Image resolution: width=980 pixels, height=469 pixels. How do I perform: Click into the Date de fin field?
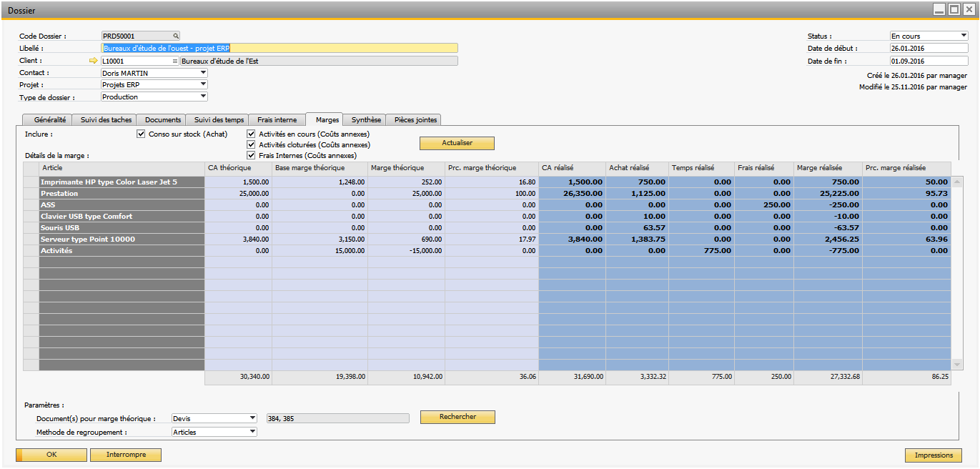[x=928, y=61]
